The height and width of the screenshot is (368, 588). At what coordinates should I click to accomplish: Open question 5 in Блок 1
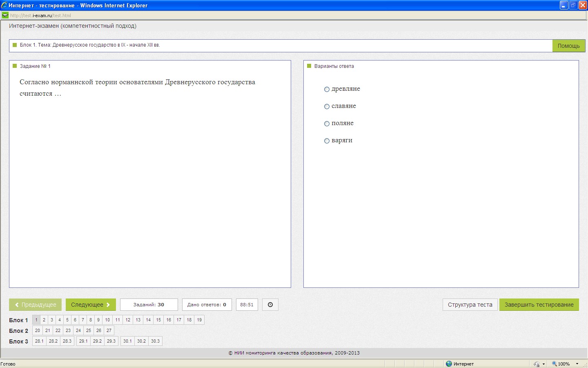(67, 320)
